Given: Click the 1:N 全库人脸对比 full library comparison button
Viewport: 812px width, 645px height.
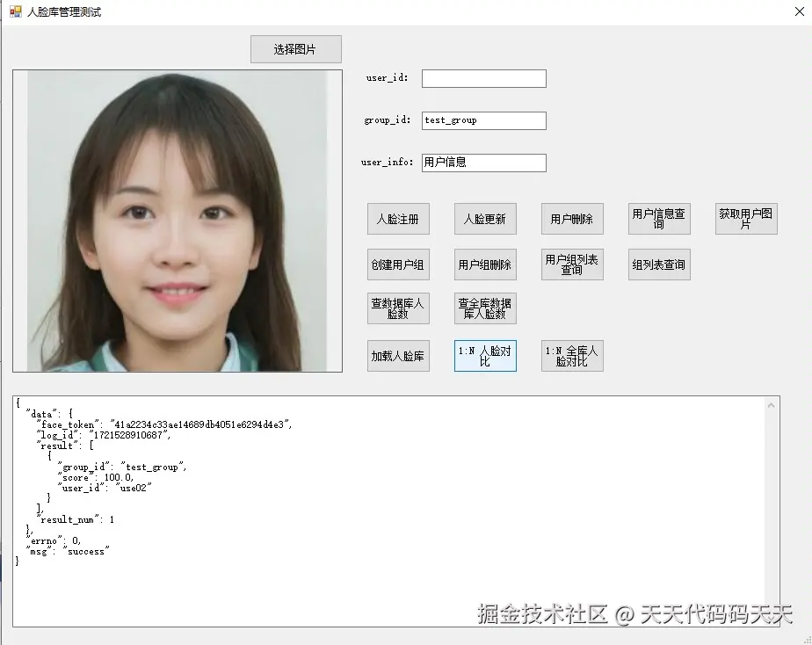Looking at the screenshot, I should (x=572, y=356).
